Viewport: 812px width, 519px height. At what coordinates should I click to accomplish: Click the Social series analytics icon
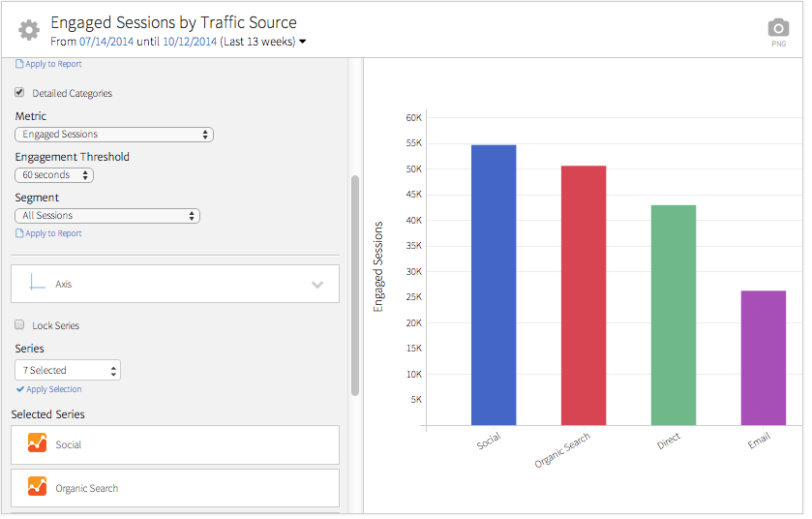click(38, 444)
